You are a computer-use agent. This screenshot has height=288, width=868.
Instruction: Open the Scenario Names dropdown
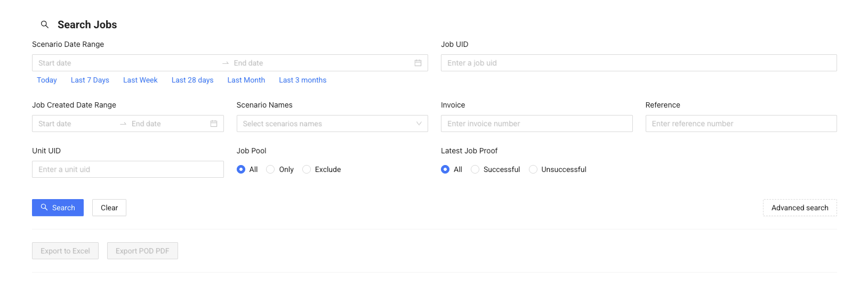[x=332, y=124]
